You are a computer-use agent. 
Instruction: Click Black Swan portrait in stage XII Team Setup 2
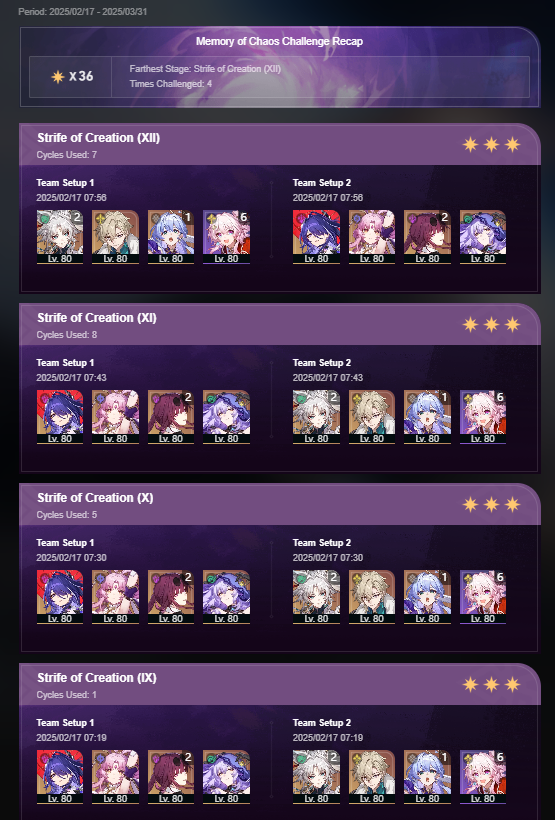pyautogui.click(x=483, y=236)
